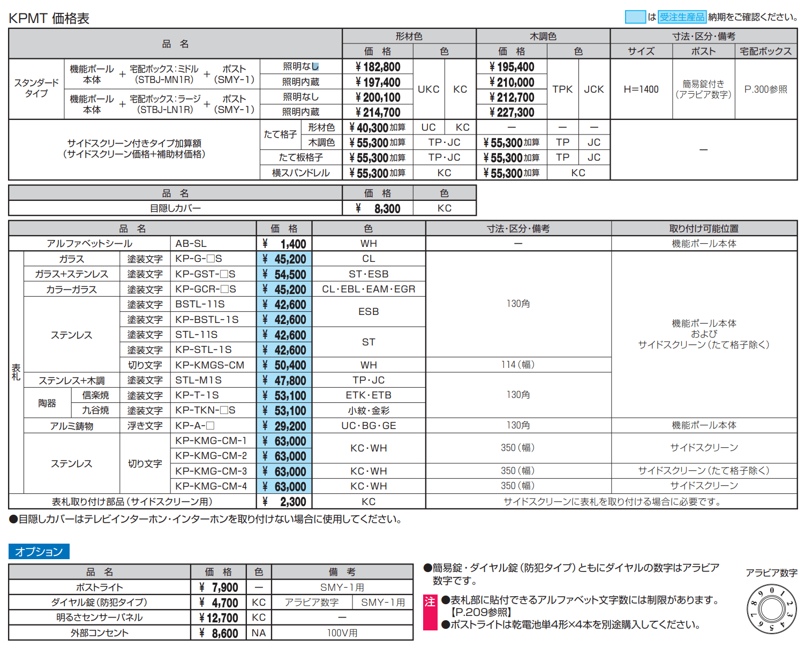Click the small blue marker beside 照明なし

(x=315, y=67)
